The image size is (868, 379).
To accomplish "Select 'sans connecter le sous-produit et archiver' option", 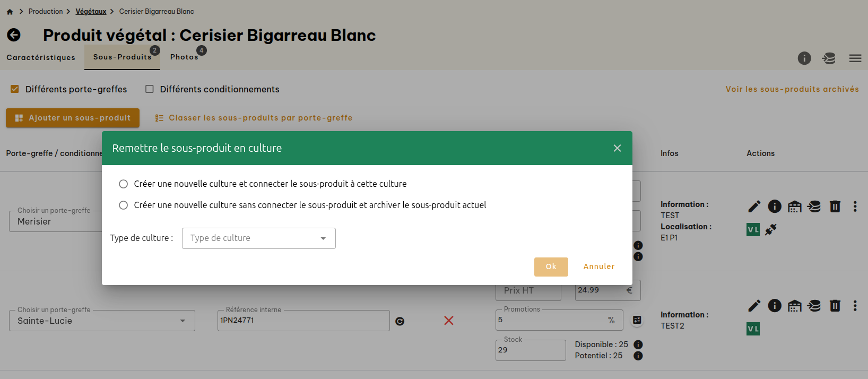I will [x=123, y=205].
